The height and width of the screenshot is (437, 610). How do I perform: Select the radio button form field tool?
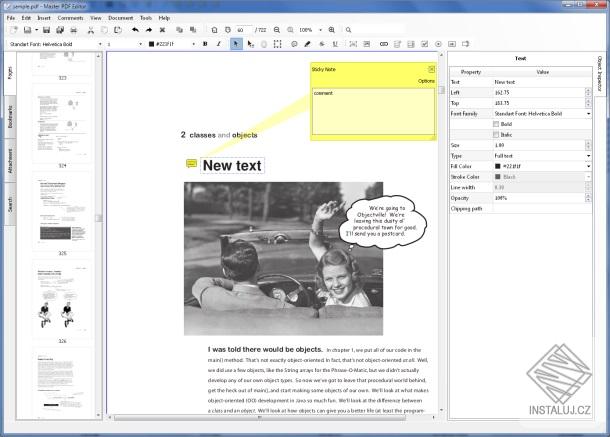pyautogui.click(x=438, y=44)
